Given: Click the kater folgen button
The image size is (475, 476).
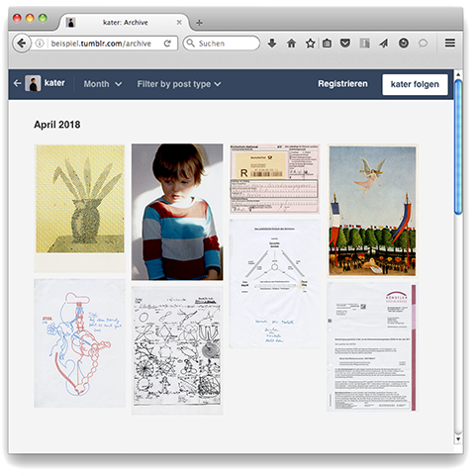Looking at the screenshot, I should click(x=415, y=84).
